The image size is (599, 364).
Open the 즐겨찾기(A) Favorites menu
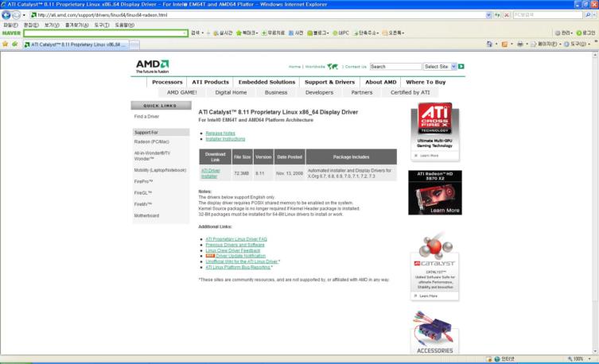76,25
